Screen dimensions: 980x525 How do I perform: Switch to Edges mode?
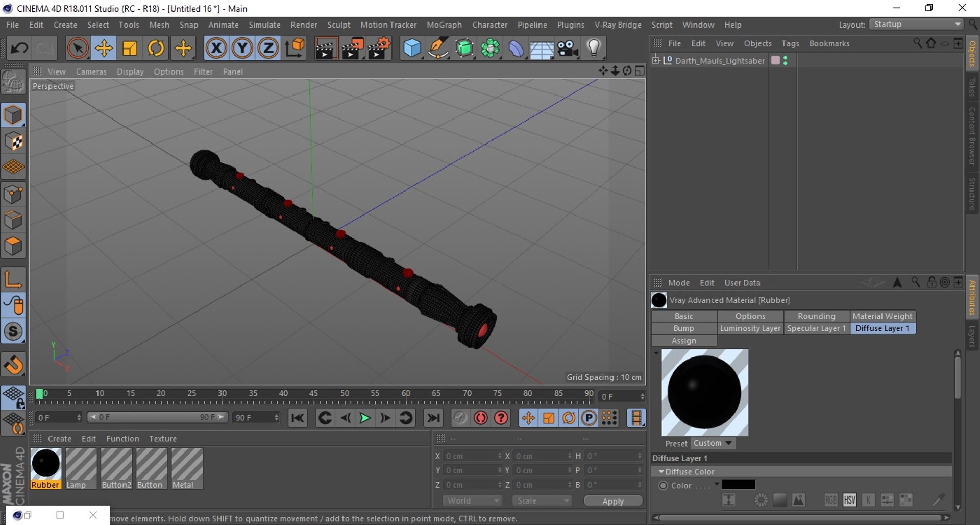[13, 220]
